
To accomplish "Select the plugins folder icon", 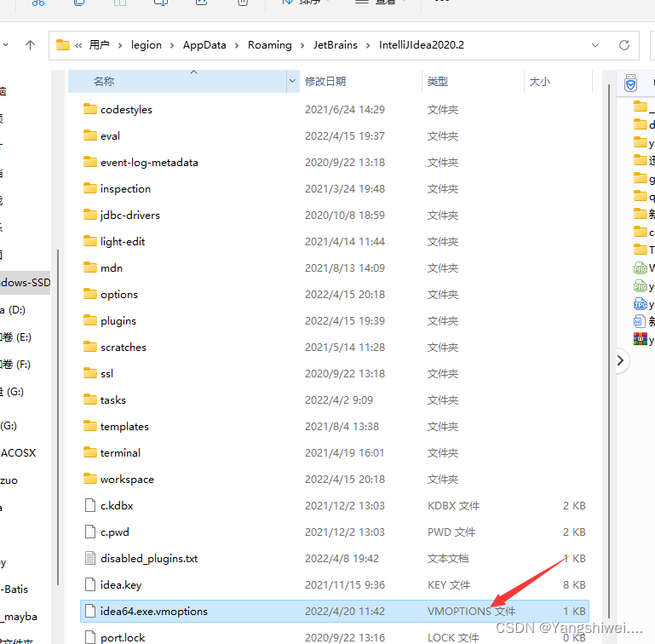I will 89,320.
